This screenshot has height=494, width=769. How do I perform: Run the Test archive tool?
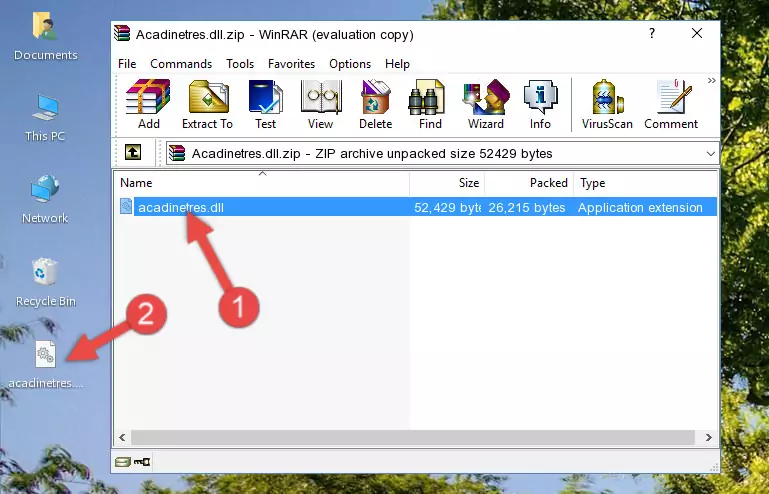click(265, 104)
